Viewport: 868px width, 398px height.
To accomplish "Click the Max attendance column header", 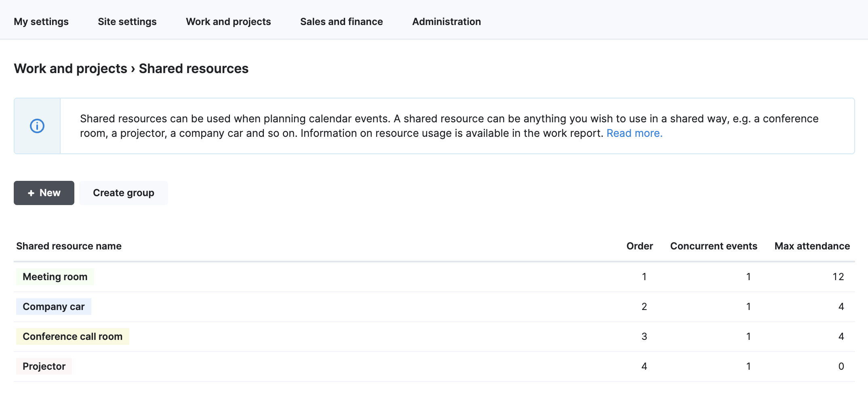I will tap(812, 246).
